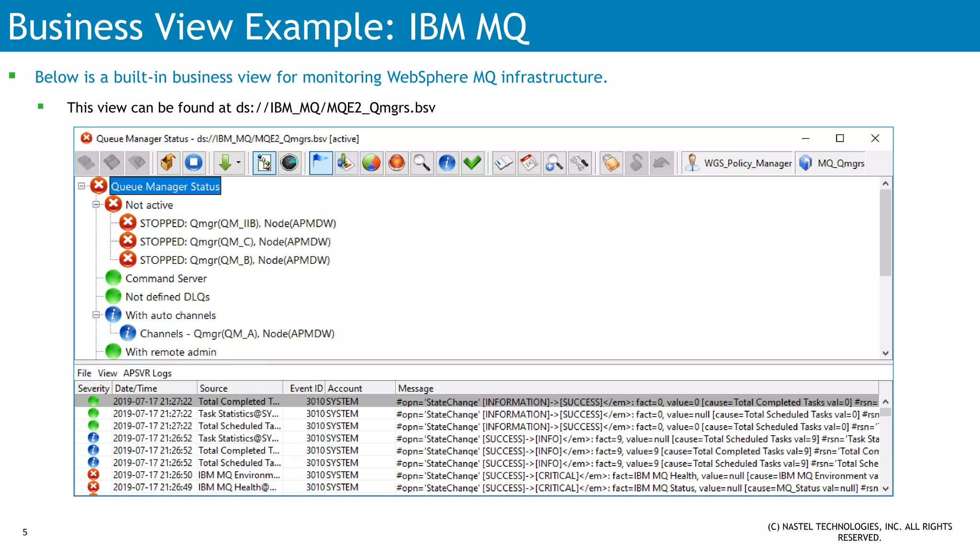Screen dimensions: 980x551
Task: Sort by the Event ID column header
Action: 304,388
